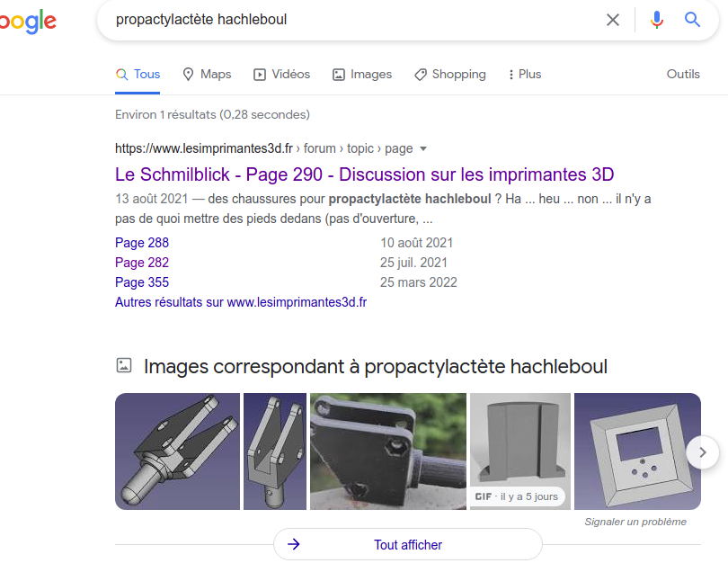This screenshot has width=728, height=572.
Task: Open the black printed part photo thumbnail
Action: click(388, 451)
